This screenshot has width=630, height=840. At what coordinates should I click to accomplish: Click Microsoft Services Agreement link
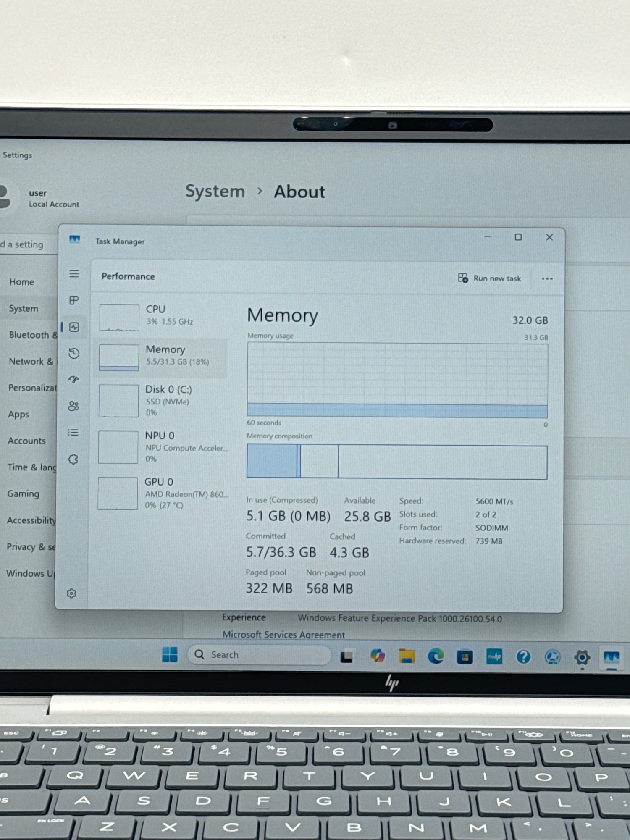(283, 635)
